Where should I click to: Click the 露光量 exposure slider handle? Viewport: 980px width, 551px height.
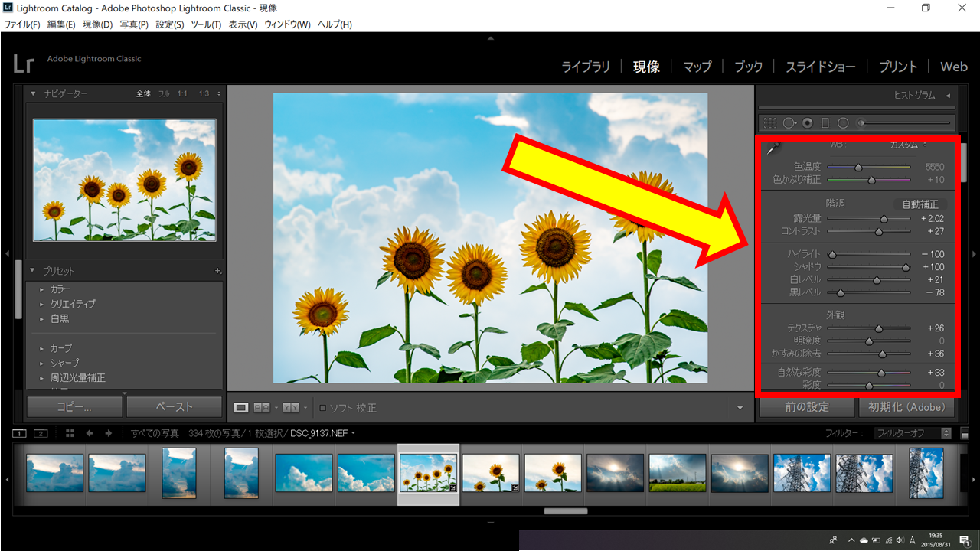click(x=884, y=219)
